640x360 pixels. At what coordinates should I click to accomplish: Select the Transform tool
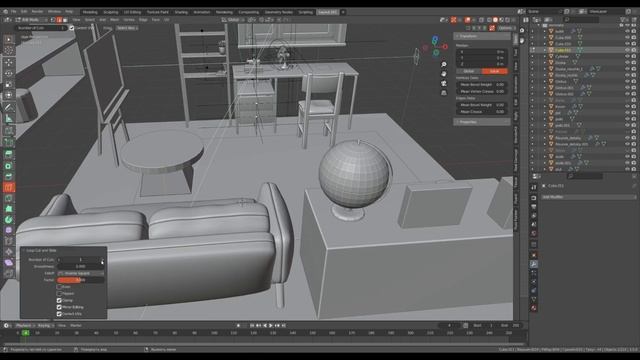point(9,95)
